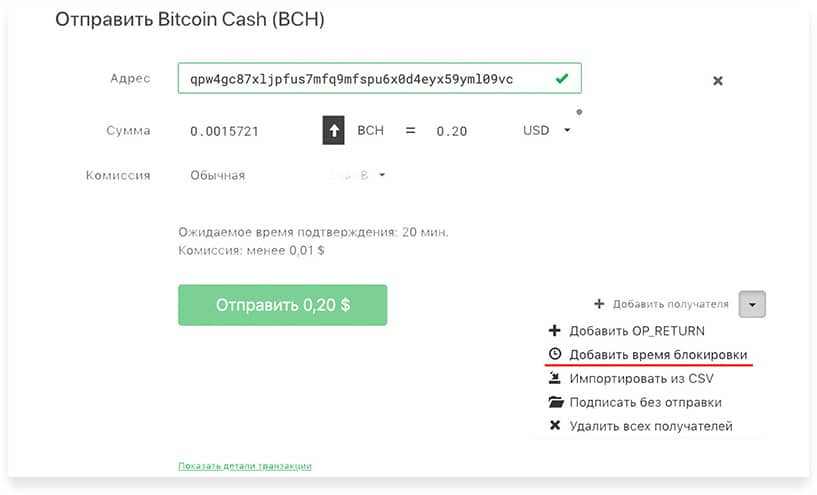The height and width of the screenshot is (495, 817).
Task: Expand the fee type dropdown arrow
Action: coord(382,175)
